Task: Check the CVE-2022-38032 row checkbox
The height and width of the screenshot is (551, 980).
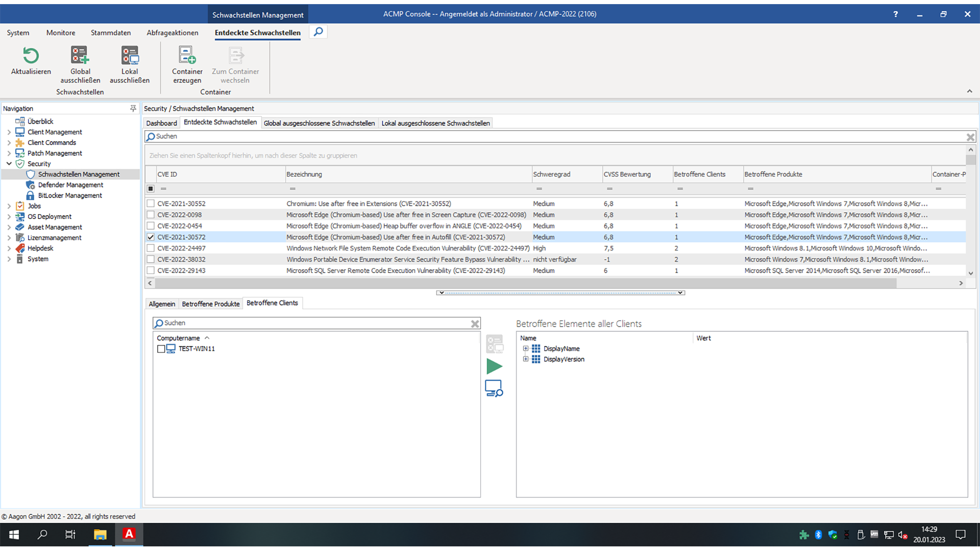Action: click(151, 260)
